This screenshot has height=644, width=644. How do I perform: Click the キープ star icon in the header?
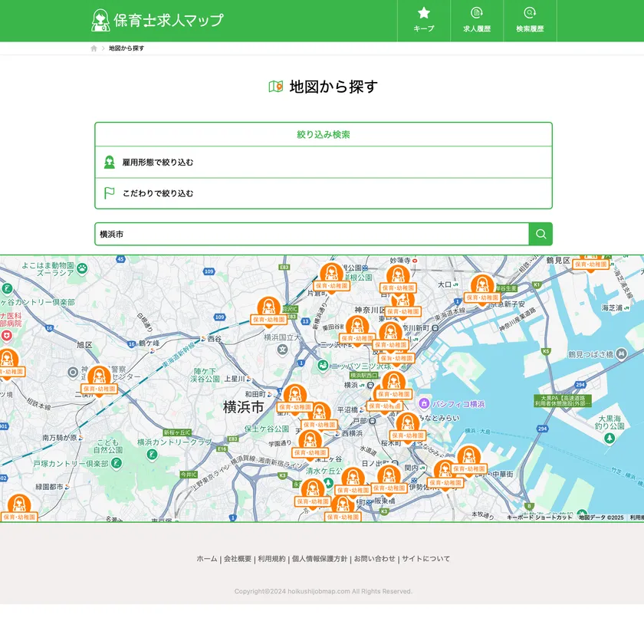[x=422, y=14]
